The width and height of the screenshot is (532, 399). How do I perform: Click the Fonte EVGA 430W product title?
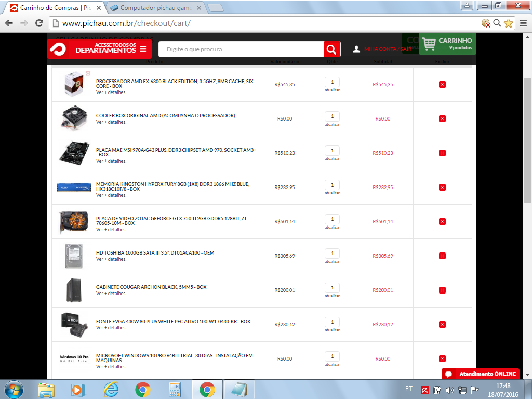point(173,321)
